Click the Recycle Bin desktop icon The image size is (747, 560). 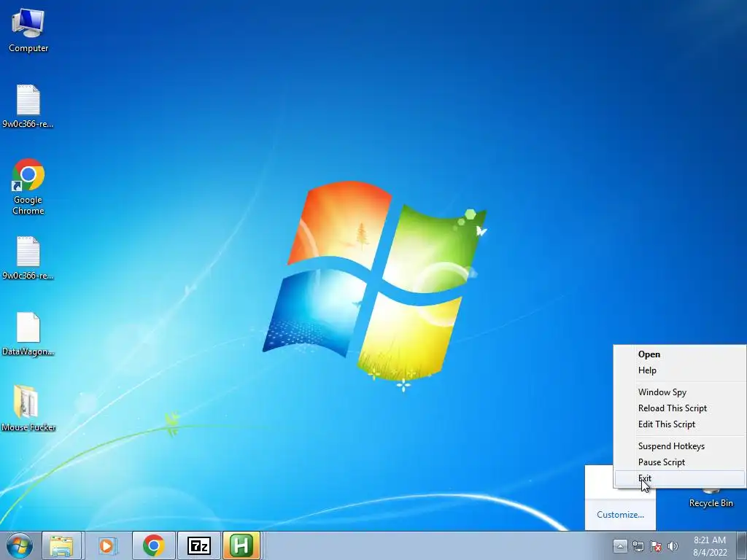[711, 497]
